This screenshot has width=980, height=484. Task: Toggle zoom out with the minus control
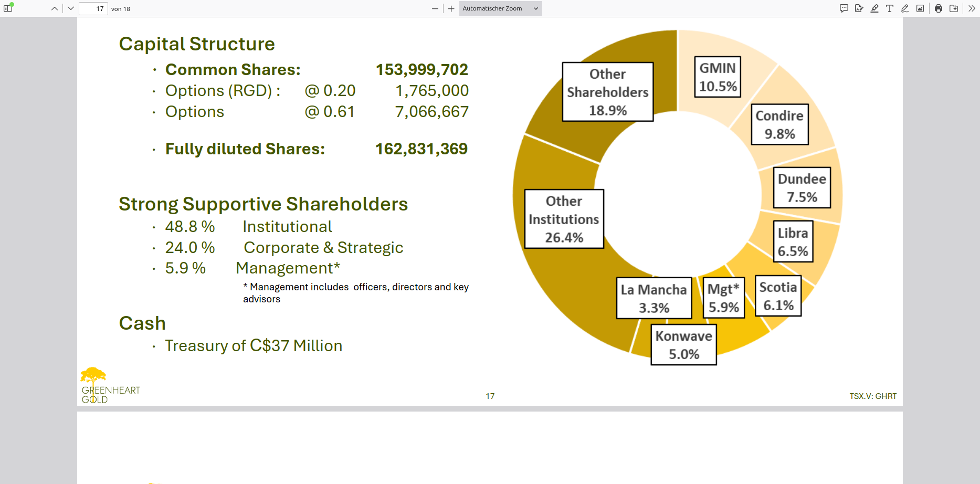coord(435,8)
